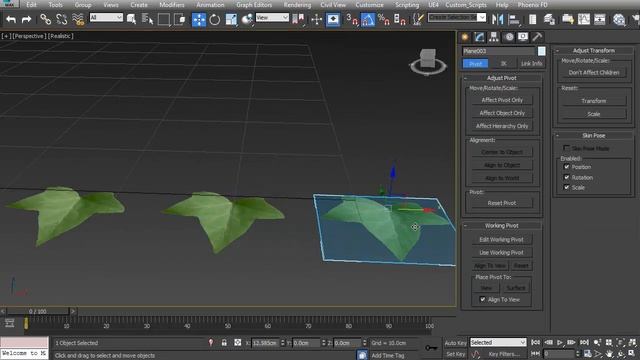Open the Curve Editor icon
This screenshot has width=640, height=360.
point(584,19)
